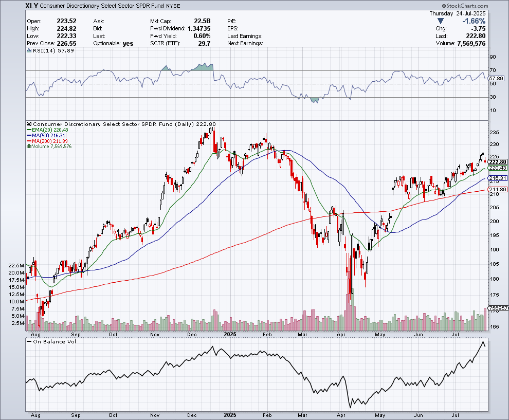Screen dimensions: 509x420
Task: Click the Fwd Dividend value 1.34735
Action: [199, 29]
